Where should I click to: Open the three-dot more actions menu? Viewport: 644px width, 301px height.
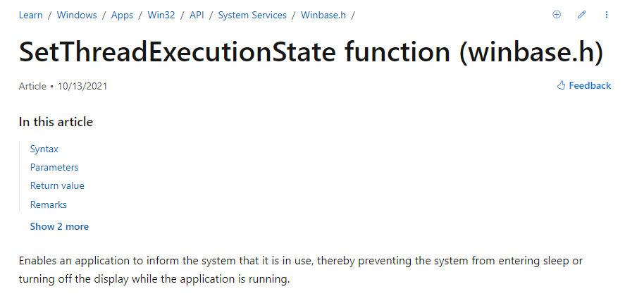click(x=607, y=15)
